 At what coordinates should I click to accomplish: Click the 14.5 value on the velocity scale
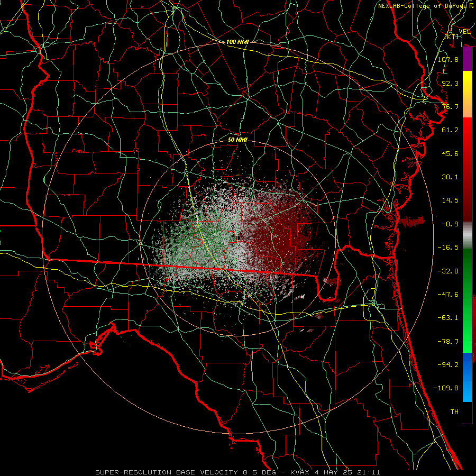tap(450, 200)
